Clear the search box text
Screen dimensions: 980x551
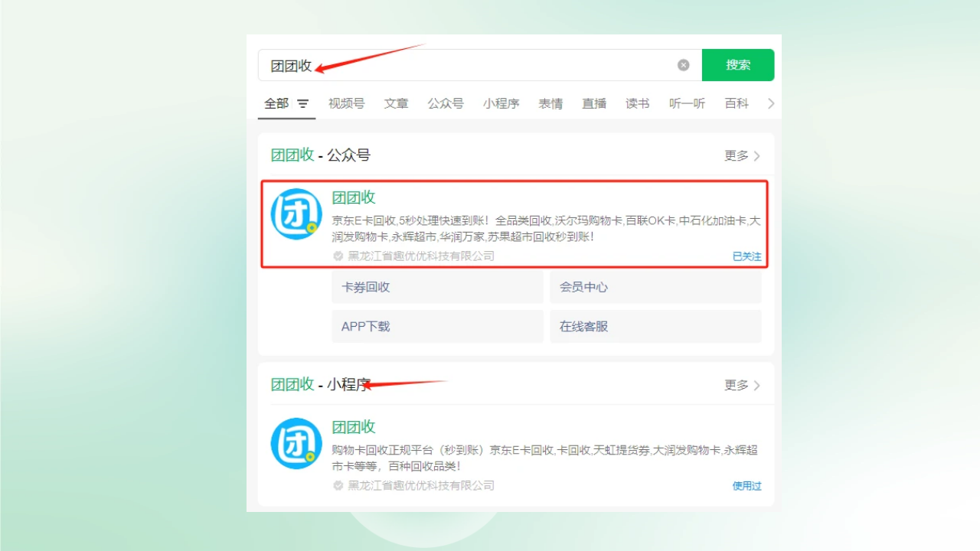pos(684,65)
